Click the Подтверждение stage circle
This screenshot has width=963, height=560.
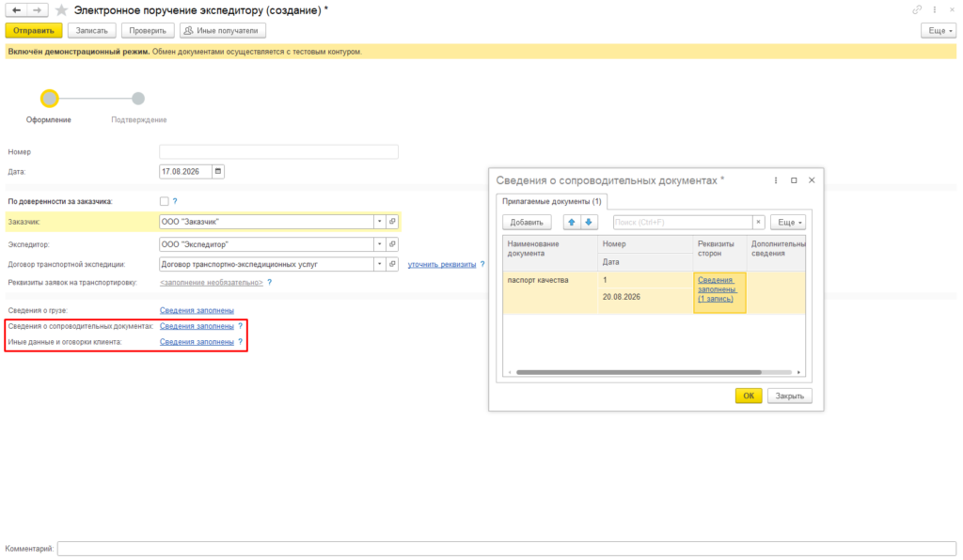click(x=138, y=98)
